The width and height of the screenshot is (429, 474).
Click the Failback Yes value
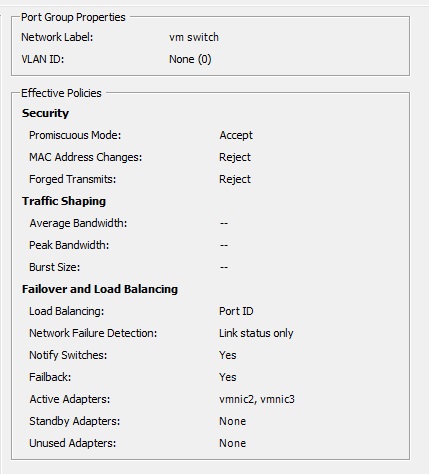[228, 377]
